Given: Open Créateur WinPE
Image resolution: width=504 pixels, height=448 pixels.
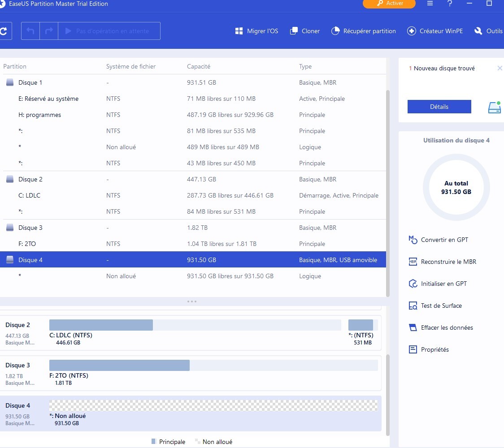Looking at the screenshot, I should pos(435,31).
